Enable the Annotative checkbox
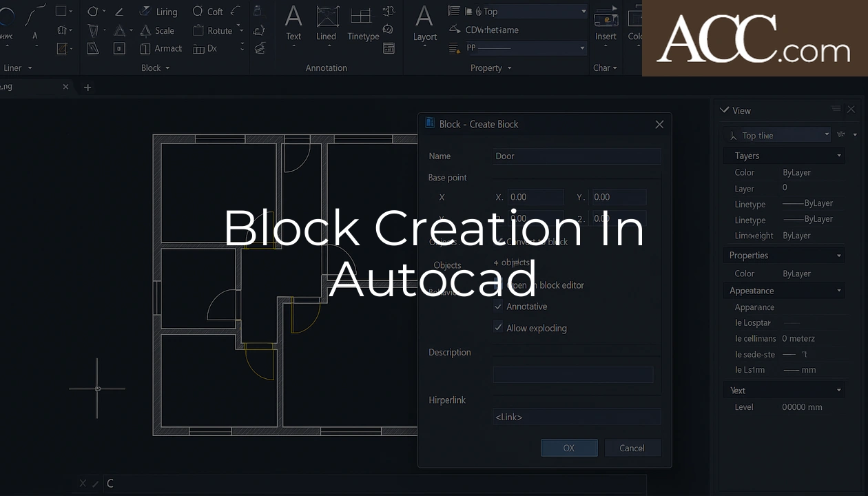 click(499, 307)
